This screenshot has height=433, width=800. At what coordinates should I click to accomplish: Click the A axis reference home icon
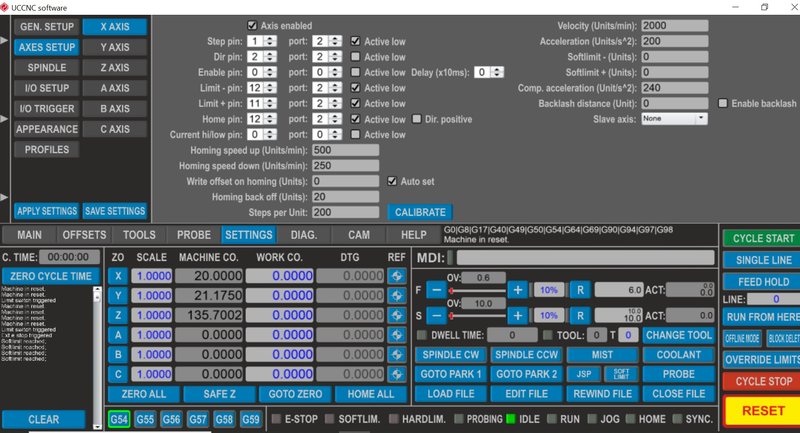[x=396, y=335]
